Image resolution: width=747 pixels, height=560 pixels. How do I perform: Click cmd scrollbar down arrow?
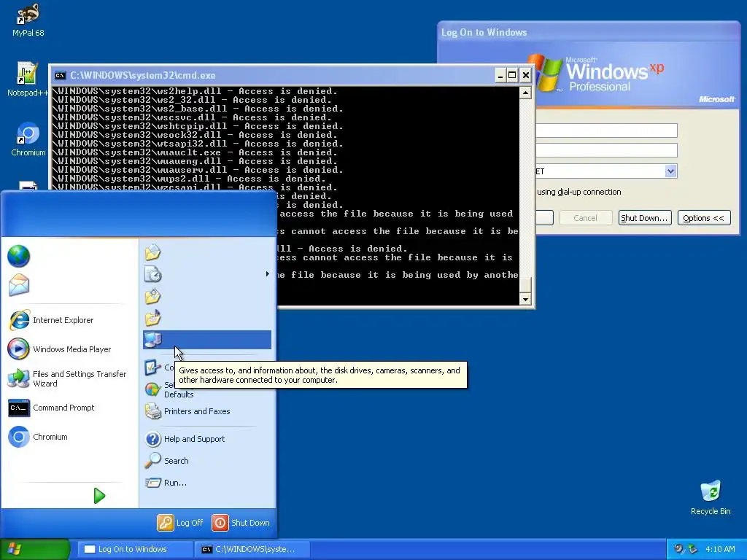coord(525,300)
